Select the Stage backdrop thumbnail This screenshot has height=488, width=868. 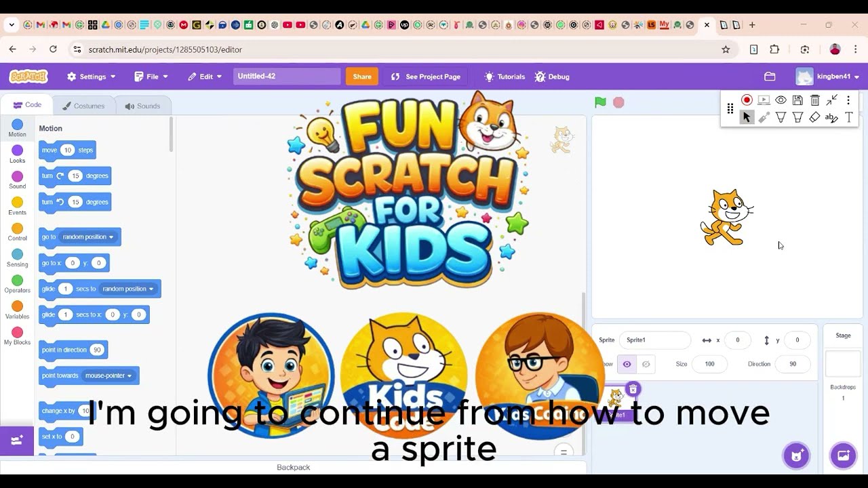(x=843, y=364)
